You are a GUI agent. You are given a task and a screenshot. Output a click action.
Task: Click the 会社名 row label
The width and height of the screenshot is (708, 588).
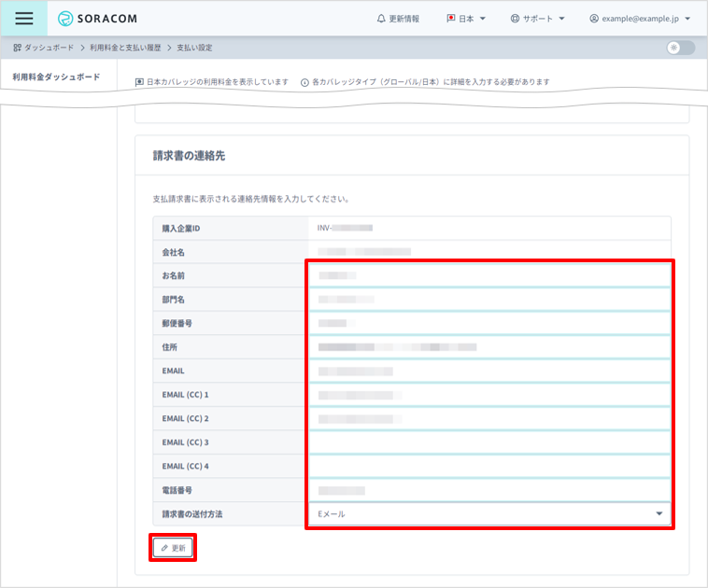coord(173,252)
